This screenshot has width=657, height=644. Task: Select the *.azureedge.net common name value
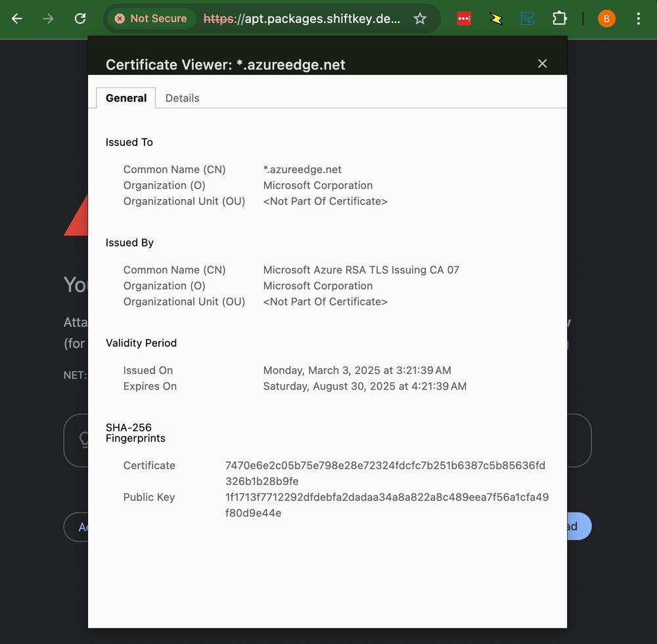(x=302, y=170)
